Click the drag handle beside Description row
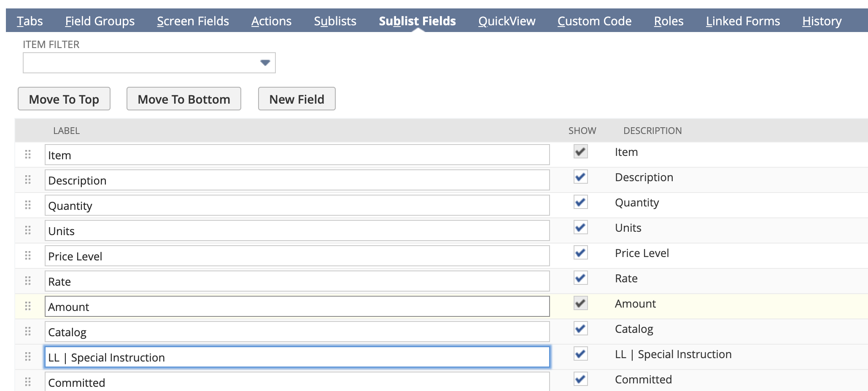The width and height of the screenshot is (868, 391). [x=28, y=180]
